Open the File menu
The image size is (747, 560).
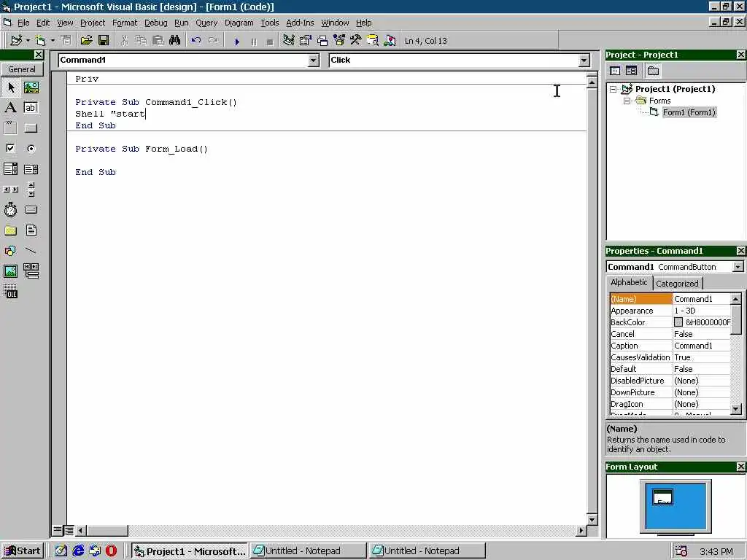[23, 23]
